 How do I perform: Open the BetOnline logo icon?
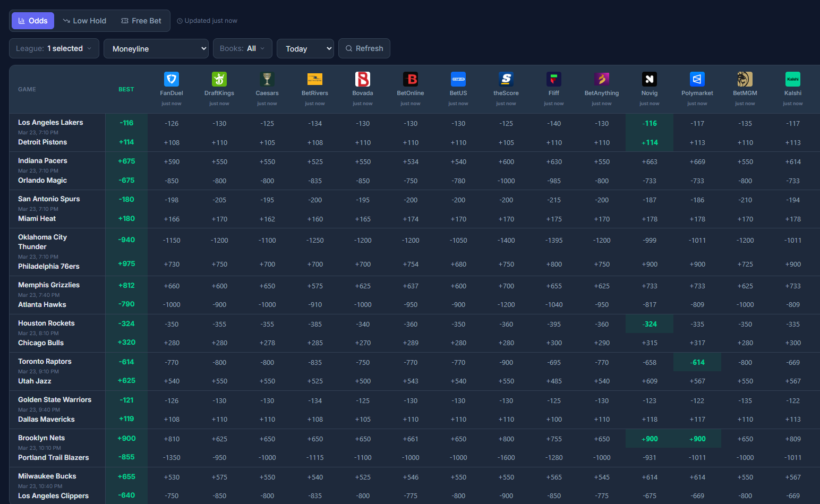click(411, 79)
